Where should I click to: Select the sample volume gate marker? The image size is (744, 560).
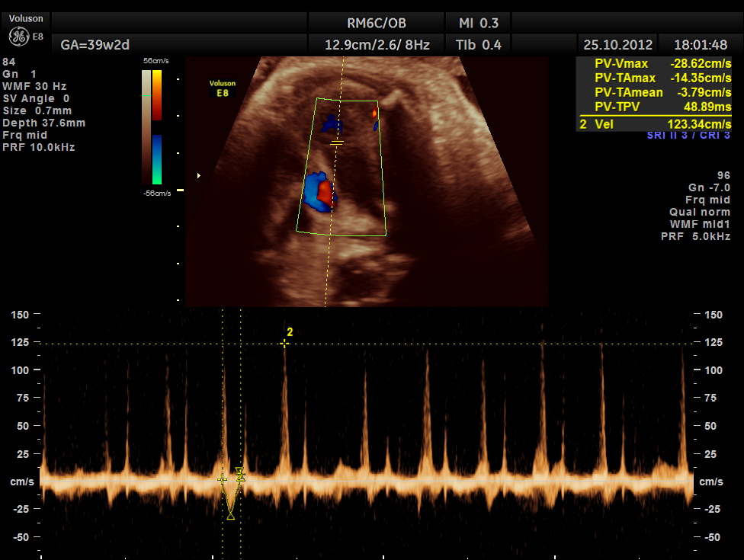[337, 142]
